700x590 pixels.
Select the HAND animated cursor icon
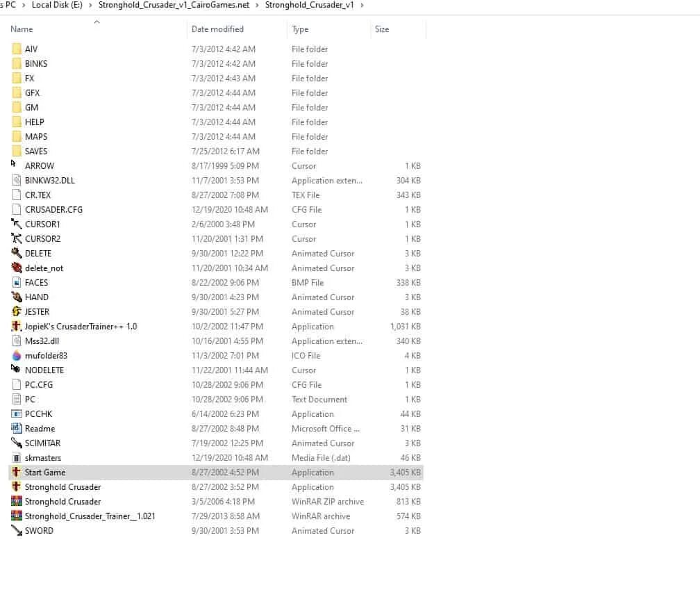[x=17, y=297]
